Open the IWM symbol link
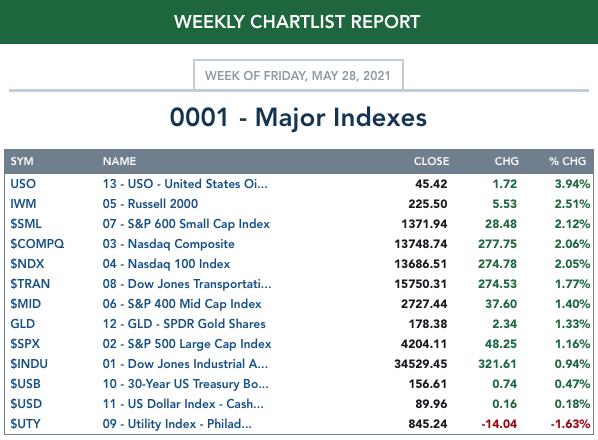Viewport: 598px width, 440px height. click(x=23, y=204)
